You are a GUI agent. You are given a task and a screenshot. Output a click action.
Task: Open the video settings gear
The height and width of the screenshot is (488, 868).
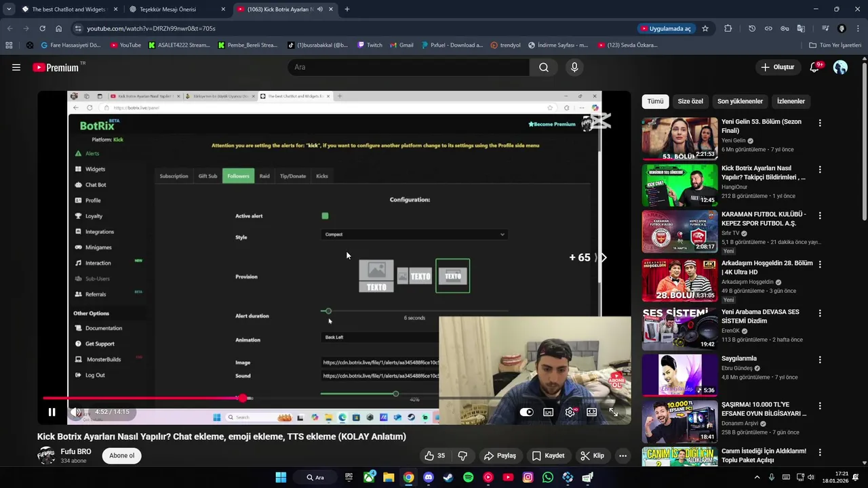(570, 412)
